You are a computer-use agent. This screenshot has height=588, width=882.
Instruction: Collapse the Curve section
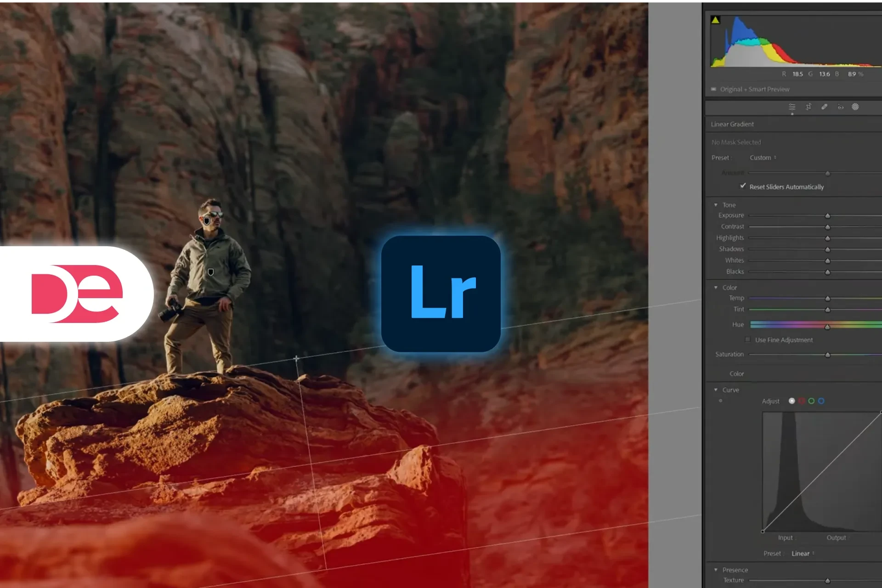point(716,390)
